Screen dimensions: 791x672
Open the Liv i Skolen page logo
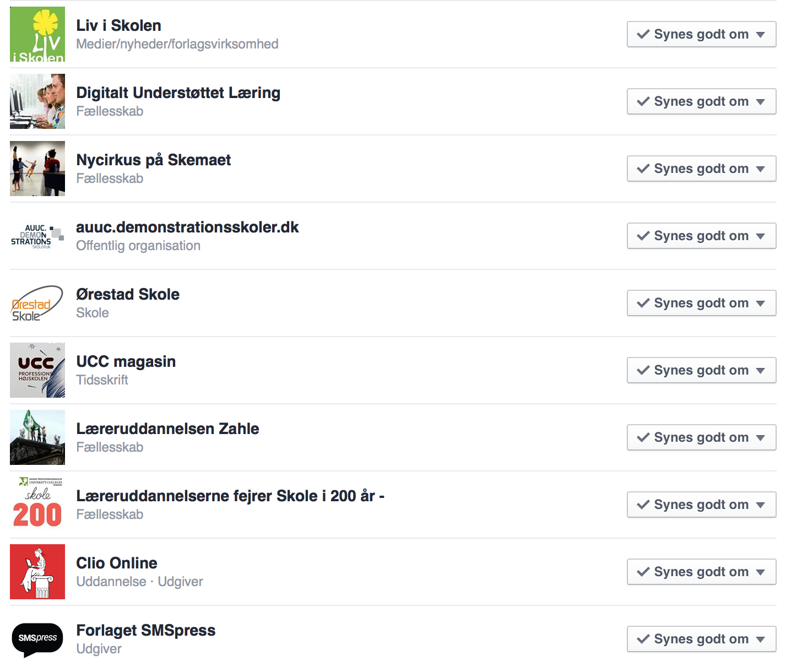click(x=37, y=34)
